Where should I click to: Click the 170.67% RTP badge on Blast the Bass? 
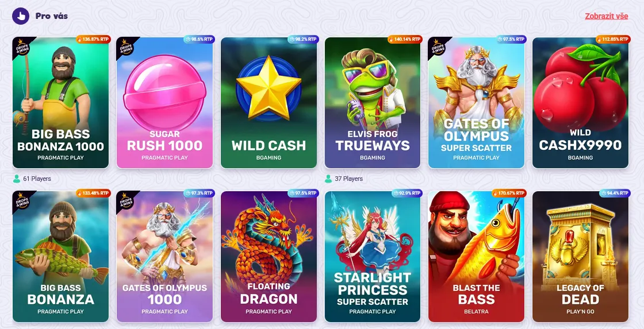[x=509, y=193]
